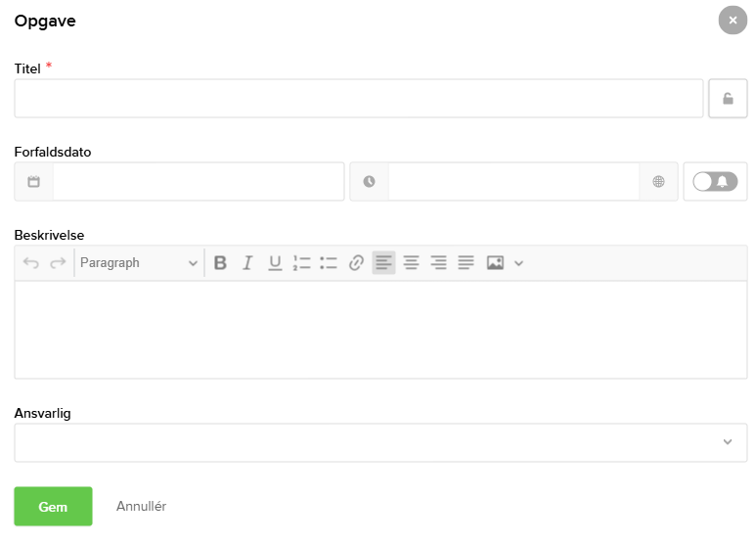Right align the description text
Viewport: 756px width, 543px height.
pos(438,262)
